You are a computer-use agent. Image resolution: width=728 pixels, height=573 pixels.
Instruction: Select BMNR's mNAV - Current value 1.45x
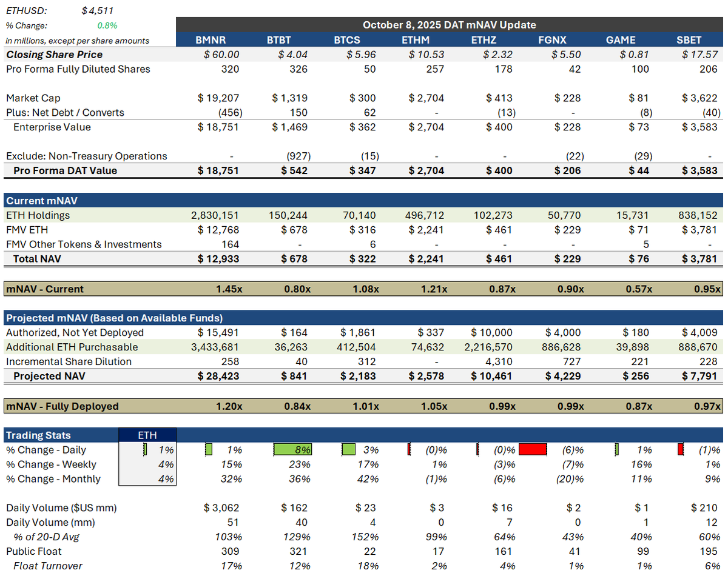click(228, 289)
